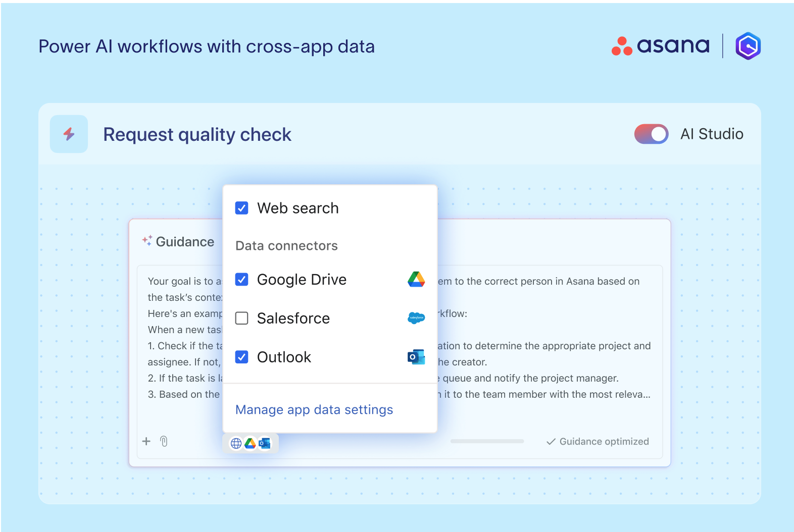
Task: Click the Asana logo
Action: (660, 46)
